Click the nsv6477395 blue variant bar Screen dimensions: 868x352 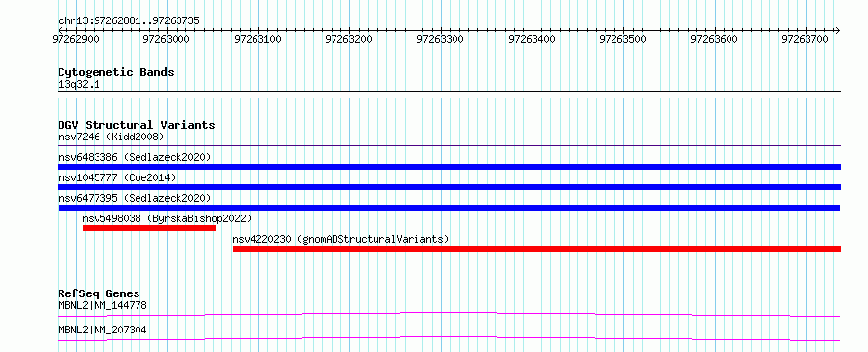pyautogui.click(x=449, y=208)
